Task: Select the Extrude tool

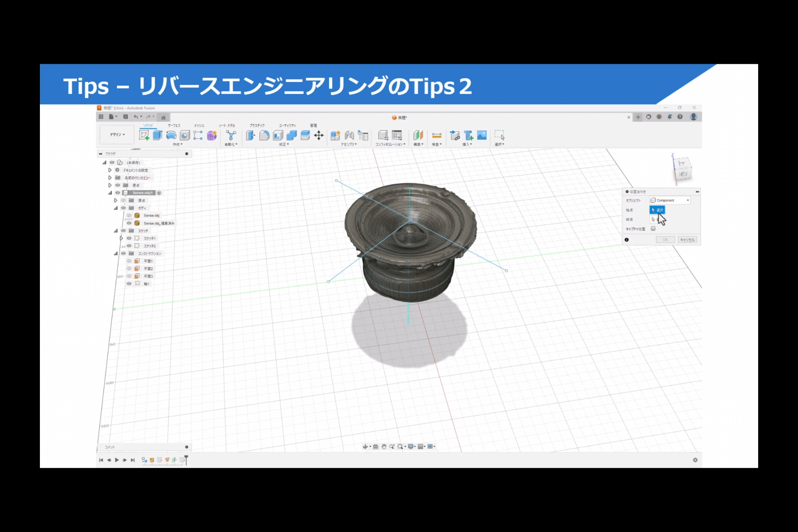Action: click(158, 135)
